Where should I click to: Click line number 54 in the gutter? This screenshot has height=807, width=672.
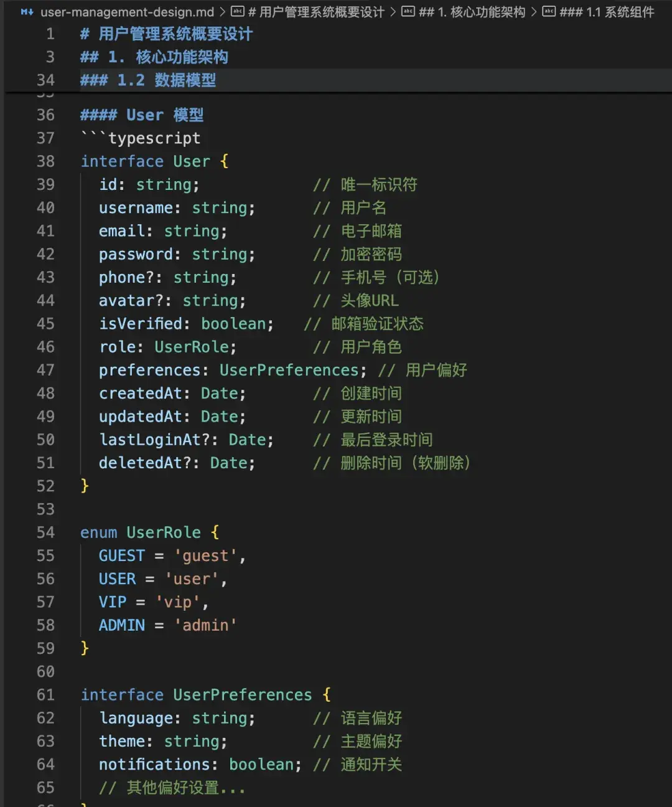click(45, 532)
